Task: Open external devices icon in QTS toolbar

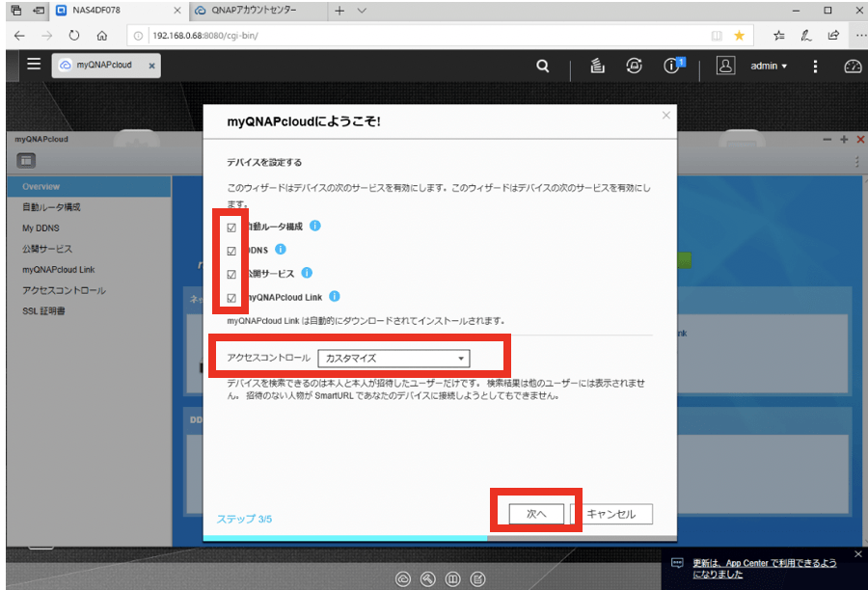Action: pyautogui.click(x=634, y=66)
